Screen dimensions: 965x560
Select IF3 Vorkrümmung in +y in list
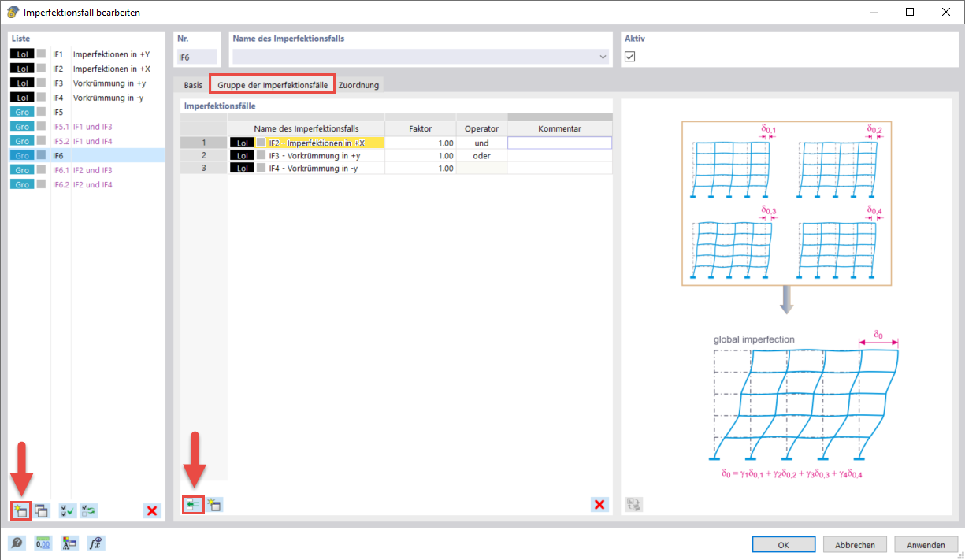coord(87,83)
